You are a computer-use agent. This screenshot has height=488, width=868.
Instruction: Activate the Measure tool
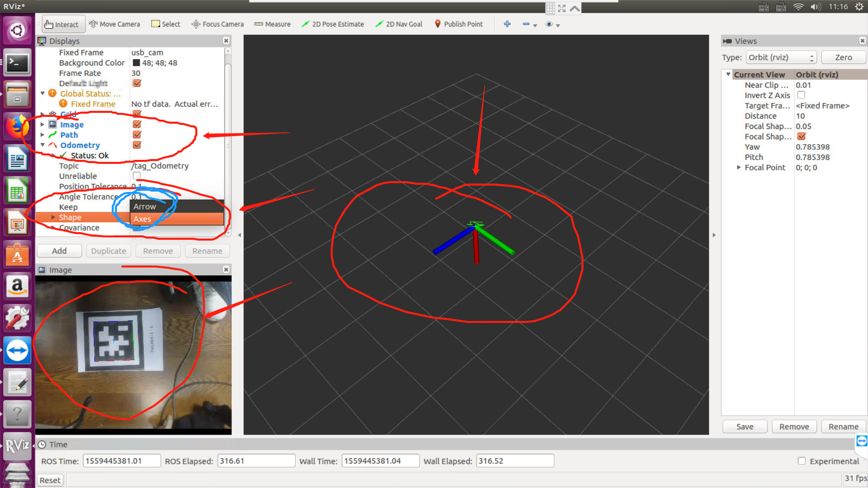click(272, 24)
